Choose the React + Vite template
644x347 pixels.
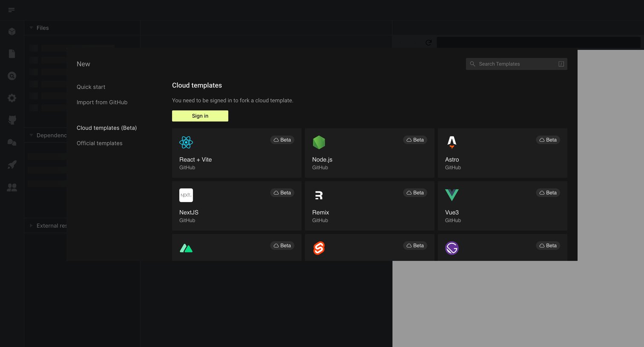coord(237,153)
